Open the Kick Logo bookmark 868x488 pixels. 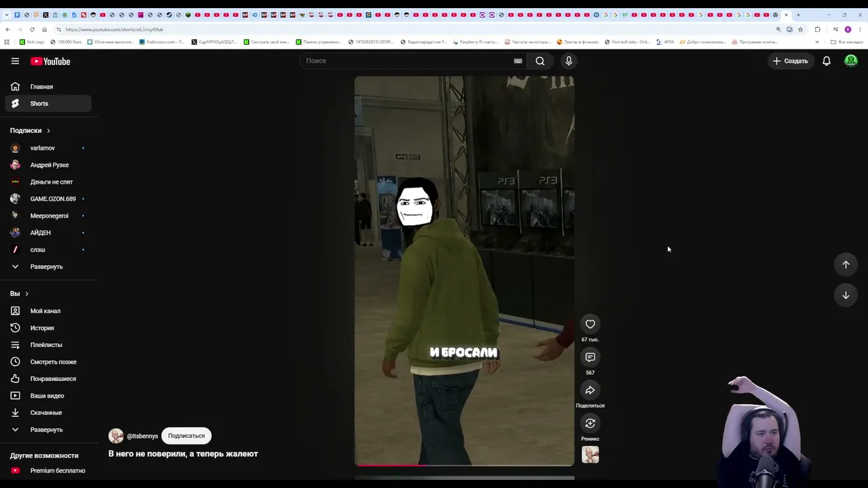pyautogui.click(x=32, y=42)
